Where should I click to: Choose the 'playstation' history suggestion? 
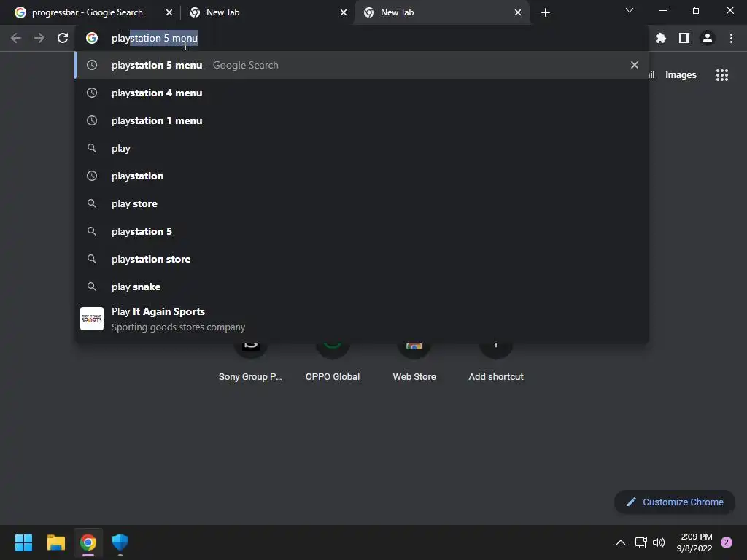362,176
